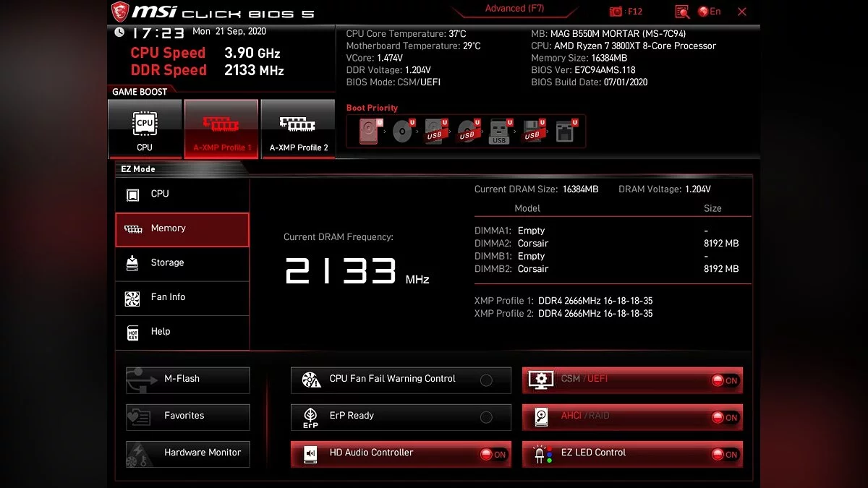868x488 pixels.
Task: Open Storage in the EZ Mode sidebar
Action: [182, 263]
